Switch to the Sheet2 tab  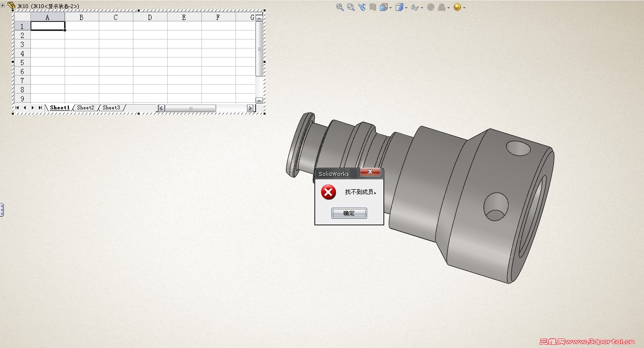point(85,108)
